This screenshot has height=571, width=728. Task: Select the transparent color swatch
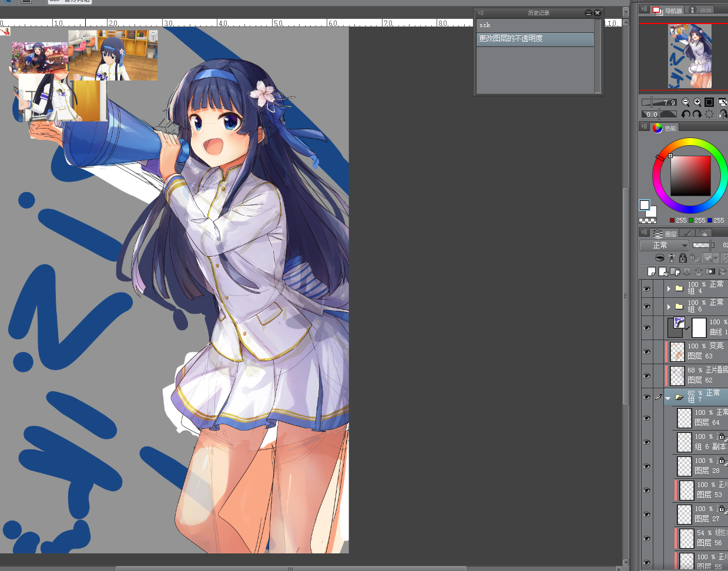pos(648,220)
